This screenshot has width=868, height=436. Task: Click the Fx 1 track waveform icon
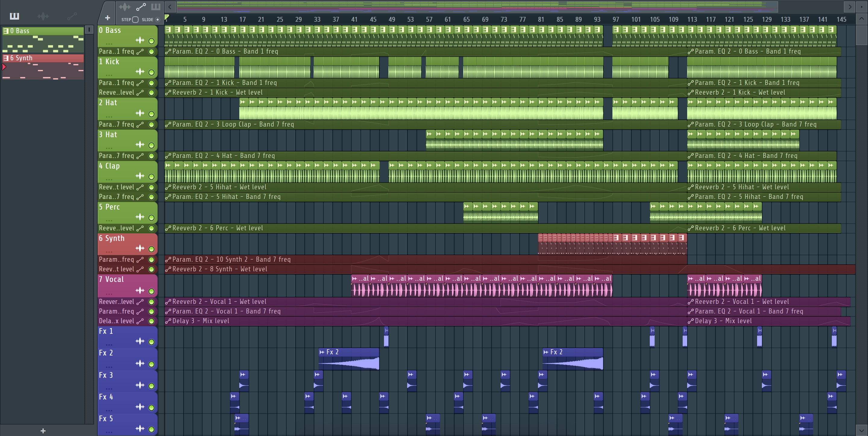[x=140, y=341]
